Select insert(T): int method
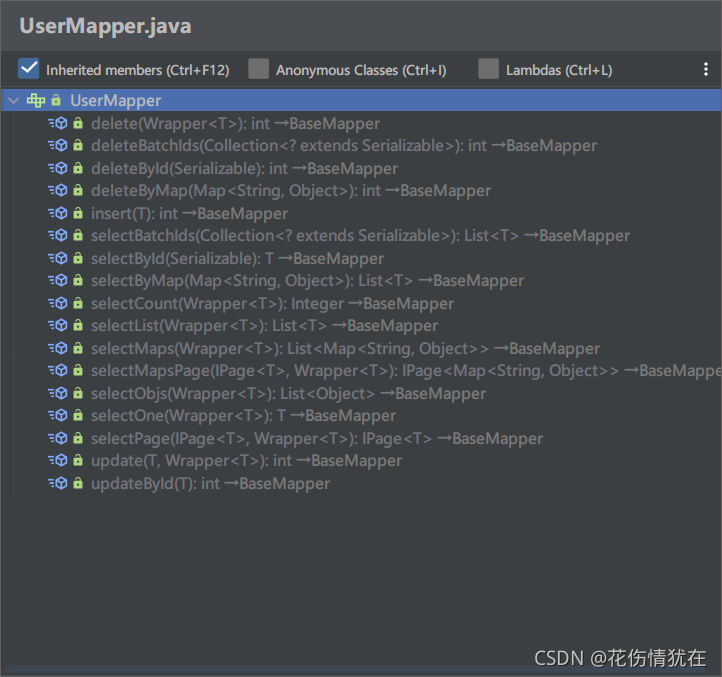This screenshot has height=677, width=722. click(x=189, y=214)
